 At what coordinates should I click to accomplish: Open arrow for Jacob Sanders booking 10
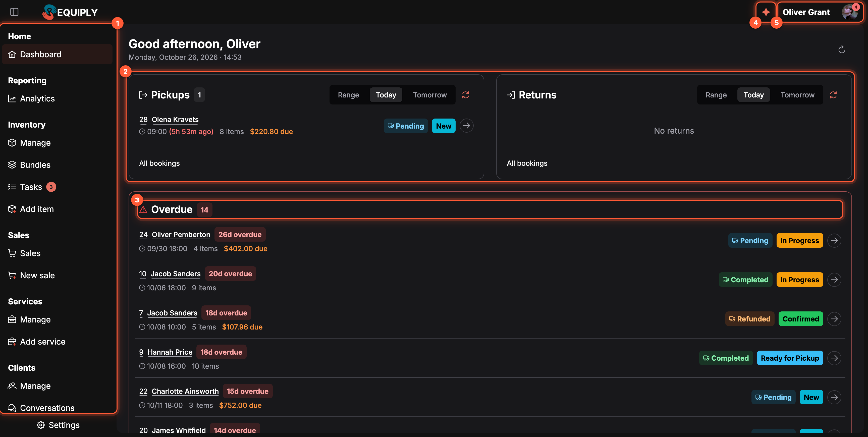(834, 280)
